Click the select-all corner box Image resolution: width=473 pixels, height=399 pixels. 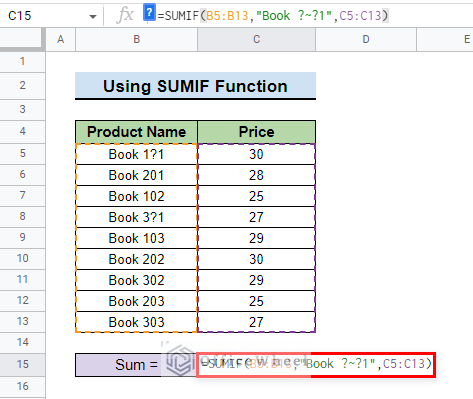[22, 39]
